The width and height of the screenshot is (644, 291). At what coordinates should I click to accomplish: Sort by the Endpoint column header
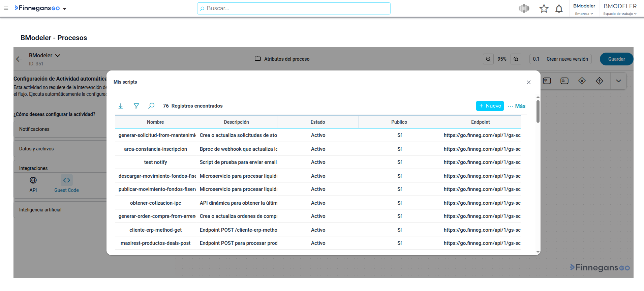(481, 122)
